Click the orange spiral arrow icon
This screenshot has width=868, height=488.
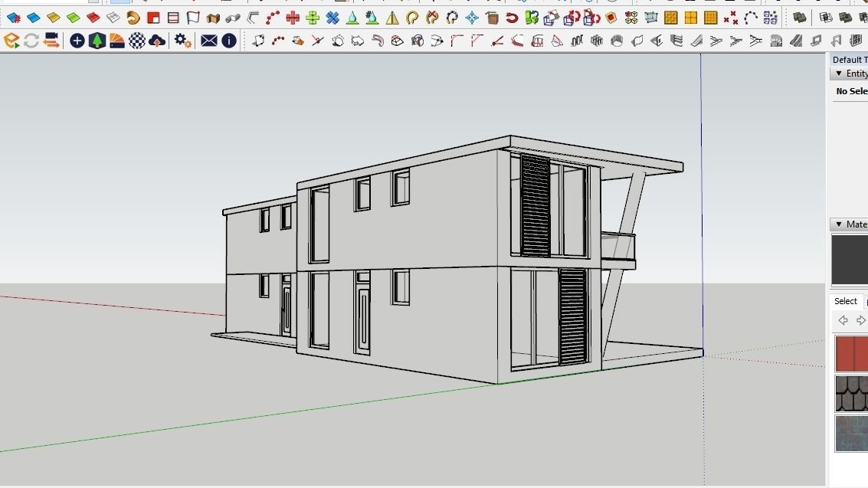133,18
